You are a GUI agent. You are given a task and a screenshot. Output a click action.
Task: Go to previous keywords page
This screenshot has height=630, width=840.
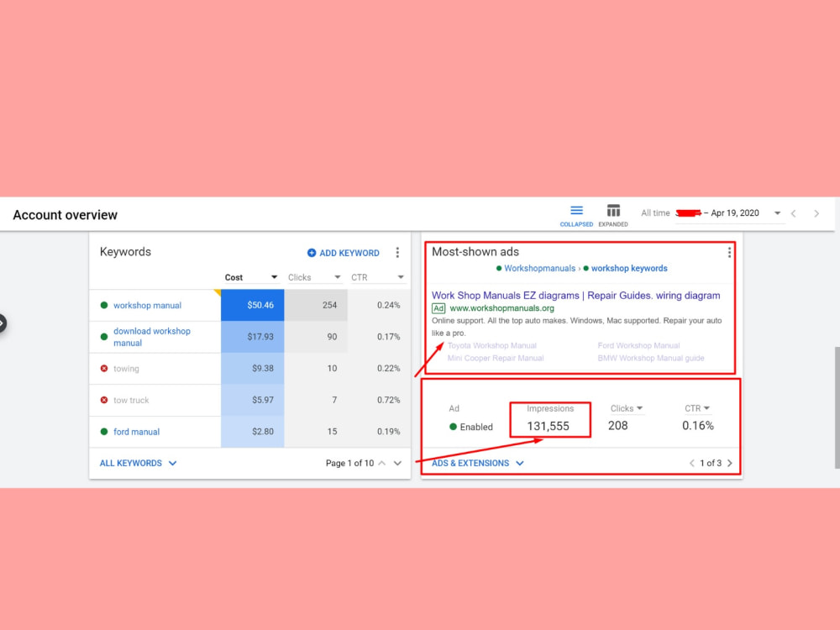tap(382, 464)
